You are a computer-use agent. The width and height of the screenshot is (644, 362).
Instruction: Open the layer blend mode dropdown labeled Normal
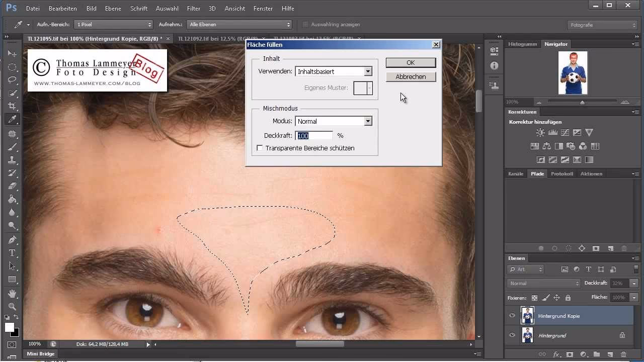pos(543,283)
